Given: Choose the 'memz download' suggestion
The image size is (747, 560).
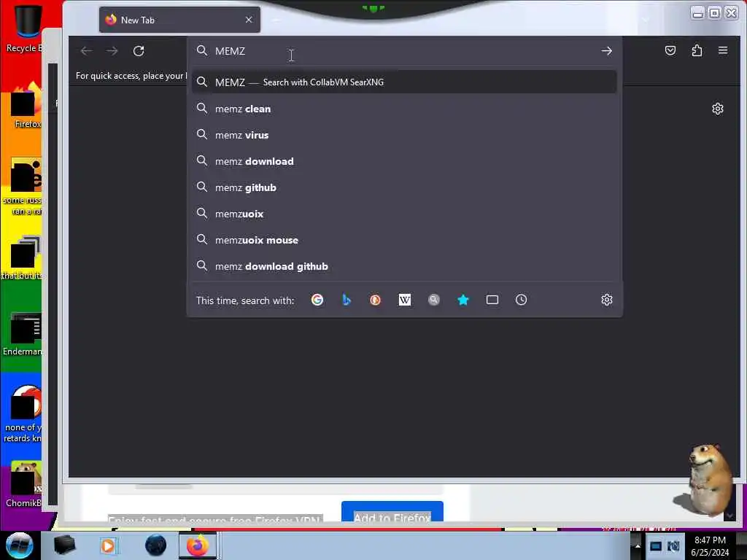Looking at the screenshot, I should (404, 161).
